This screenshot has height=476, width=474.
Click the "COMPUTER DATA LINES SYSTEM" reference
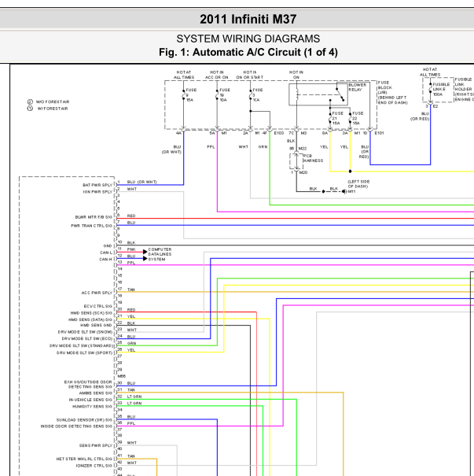(x=160, y=254)
